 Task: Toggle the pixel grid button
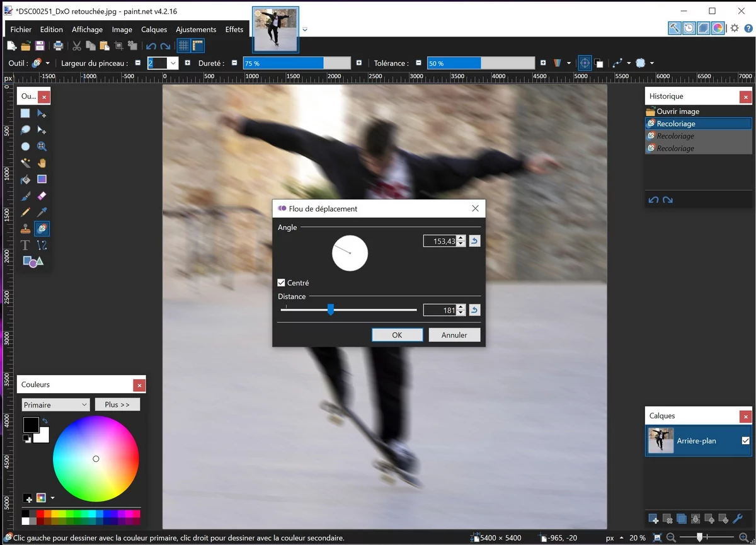pyautogui.click(x=183, y=45)
